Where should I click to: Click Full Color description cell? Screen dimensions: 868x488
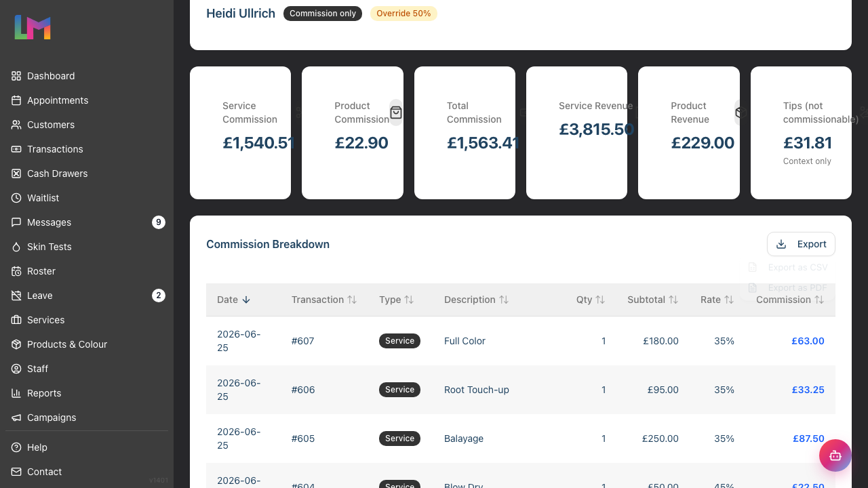(465, 341)
